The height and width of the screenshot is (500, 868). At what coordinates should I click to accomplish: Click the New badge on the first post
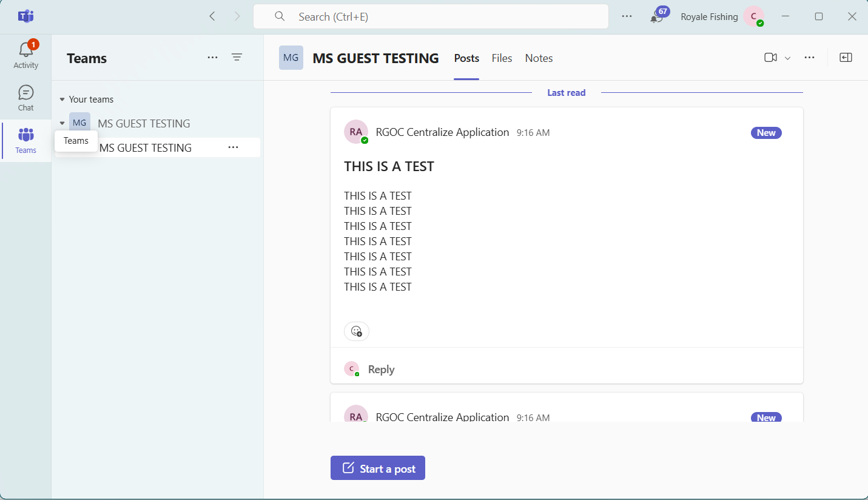point(766,133)
